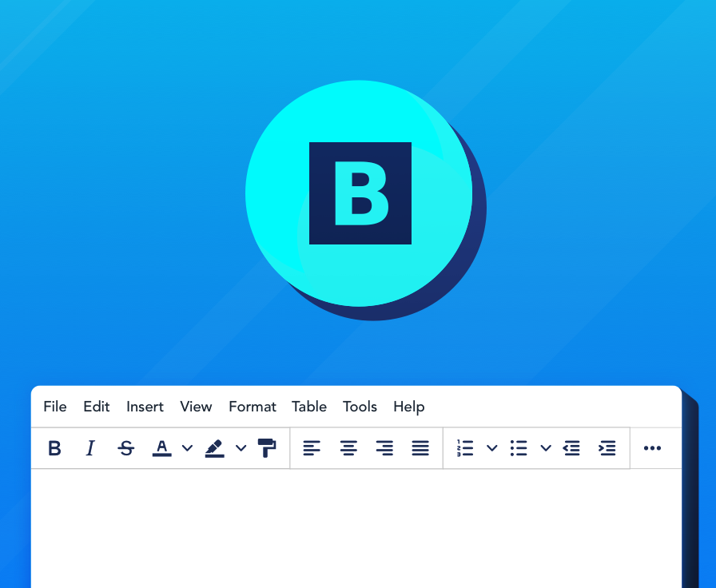The image size is (716, 588).
Task: Click inside the editor text area
Action: (x=356, y=528)
